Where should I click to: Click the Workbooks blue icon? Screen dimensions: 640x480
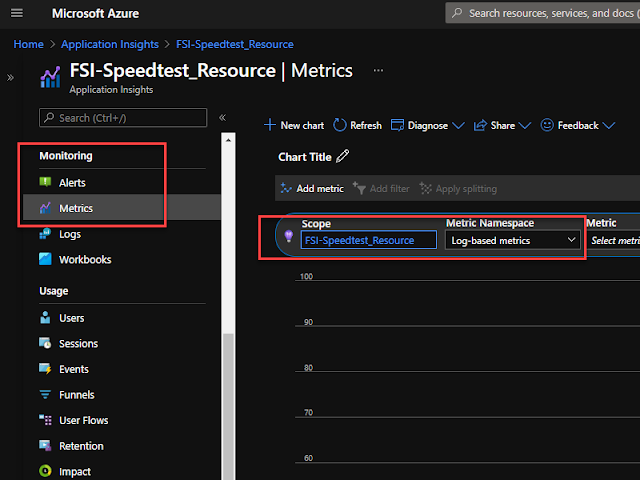tap(45, 259)
